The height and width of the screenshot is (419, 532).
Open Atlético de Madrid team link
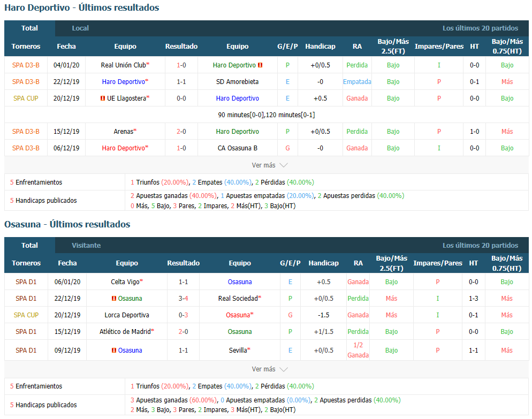click(125, 332)
